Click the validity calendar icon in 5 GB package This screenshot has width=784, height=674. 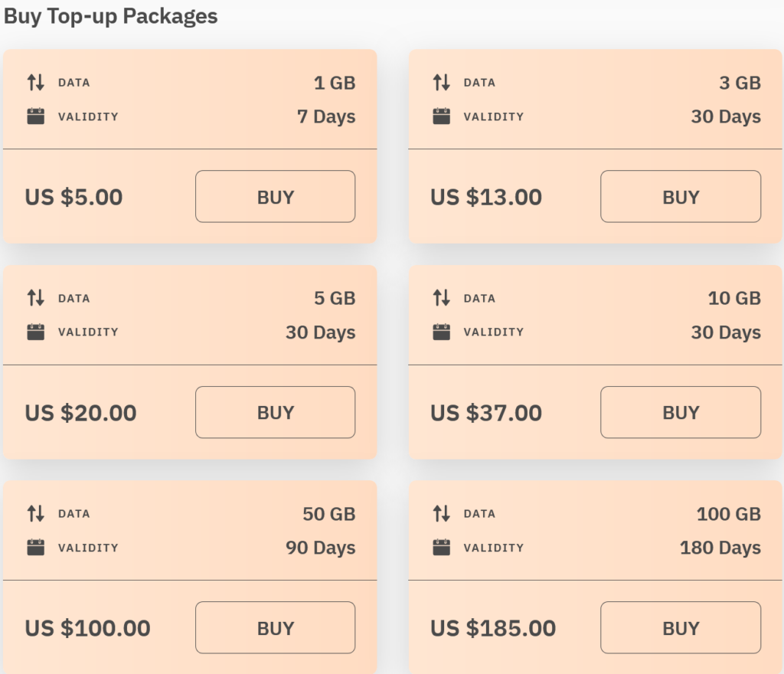[x=36, y=332]
